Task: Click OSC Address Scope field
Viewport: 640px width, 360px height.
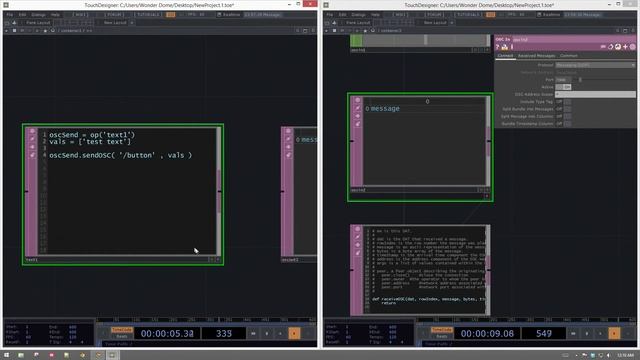Action: coord(595,94)
